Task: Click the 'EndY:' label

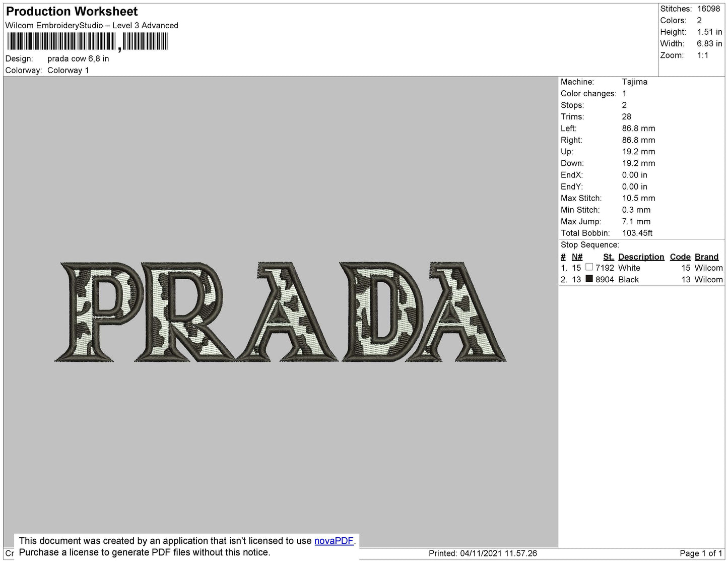Action: (572, 186)
